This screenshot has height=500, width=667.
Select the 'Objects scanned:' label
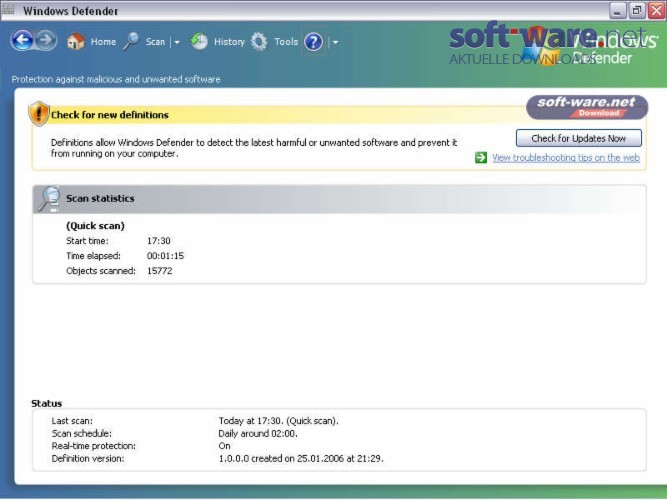[x=101, y=271]
